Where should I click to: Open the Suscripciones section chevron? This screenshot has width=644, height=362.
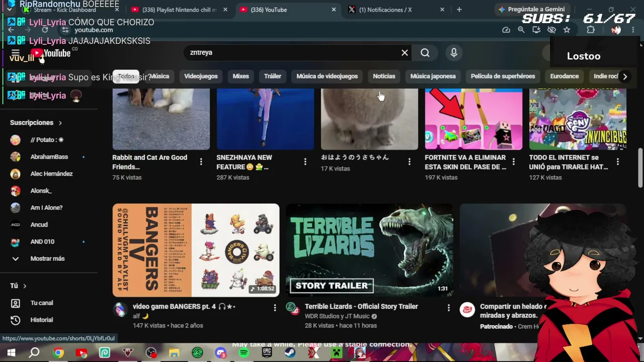pos(60,123)
